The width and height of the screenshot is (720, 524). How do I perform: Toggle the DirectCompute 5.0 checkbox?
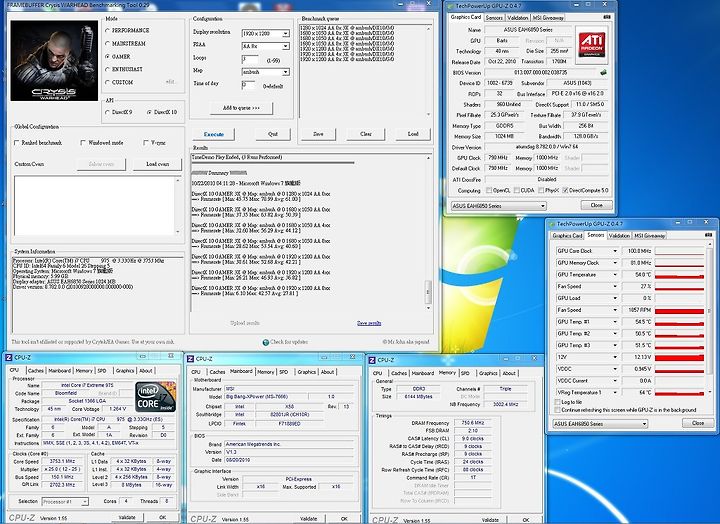pyautogui.click(x=565, y=190)
